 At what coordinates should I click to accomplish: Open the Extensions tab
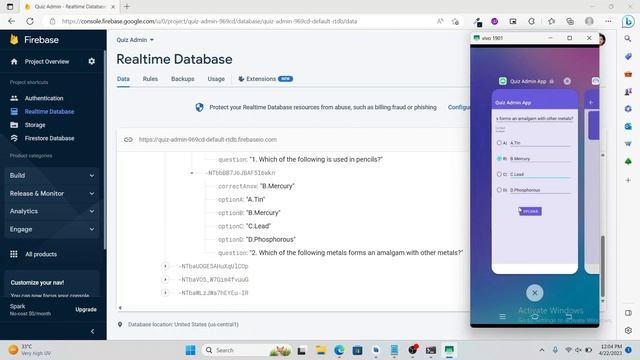coord(265,79)
